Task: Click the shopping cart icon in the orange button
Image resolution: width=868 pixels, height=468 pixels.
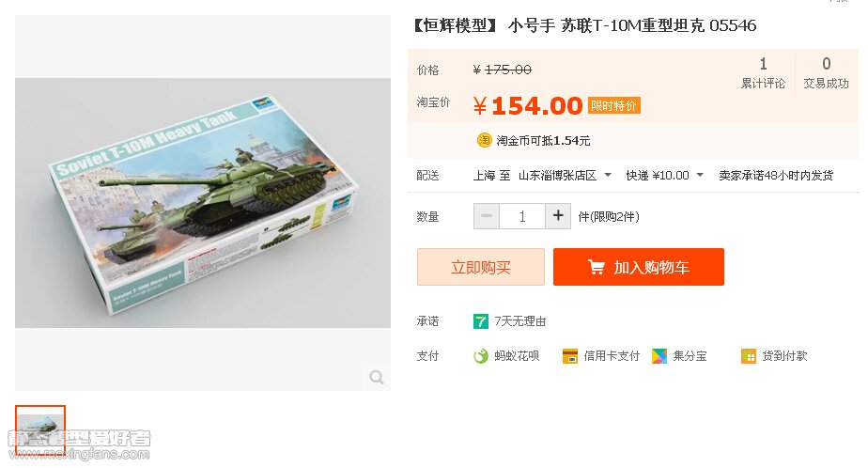Action: point(597,268)
